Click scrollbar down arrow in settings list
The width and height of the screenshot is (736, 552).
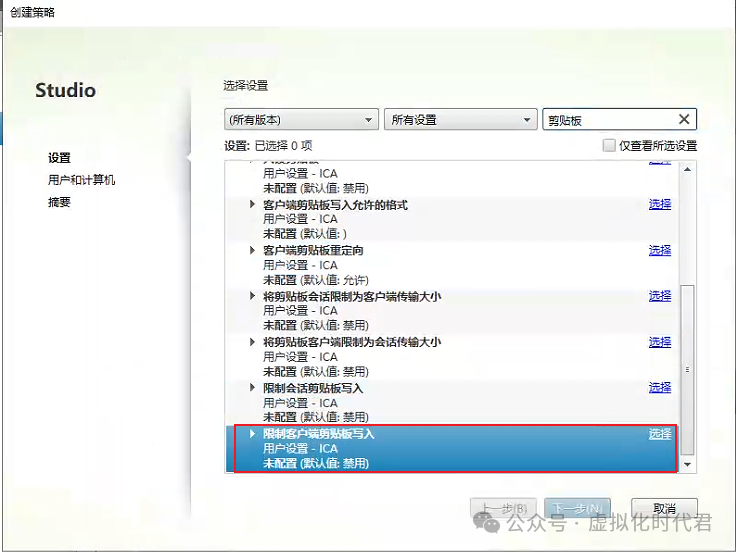pyautogui.click(x=687, y=465)
